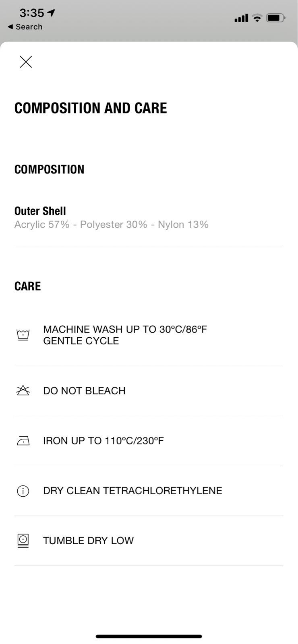Tap Iron up to 110°C/230°F instruction
Viewport: 298px width, 644px height.
click(103, 441)
